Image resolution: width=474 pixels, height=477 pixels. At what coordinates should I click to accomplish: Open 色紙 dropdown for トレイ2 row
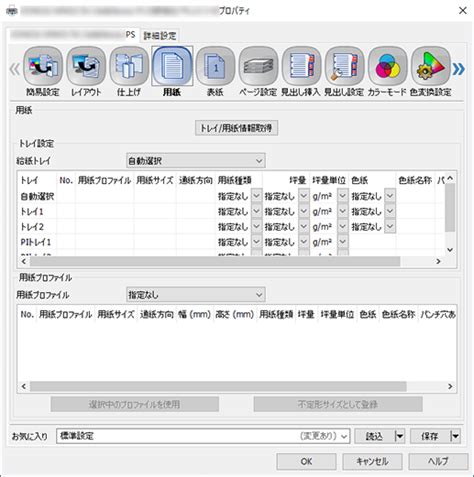point(390,226)
